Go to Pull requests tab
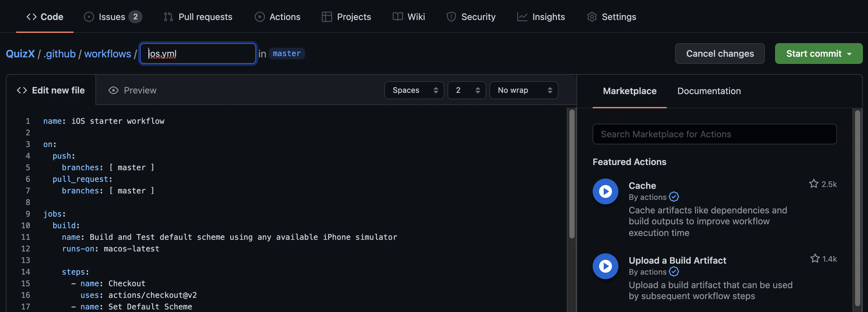 198,16
